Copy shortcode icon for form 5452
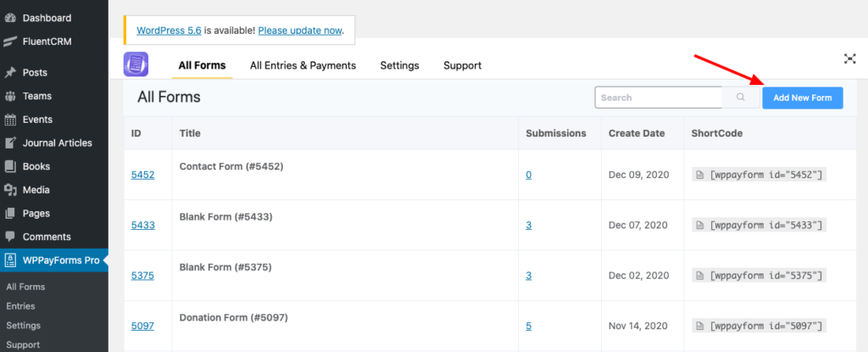 pyautogui.click(x=699, y=175)
